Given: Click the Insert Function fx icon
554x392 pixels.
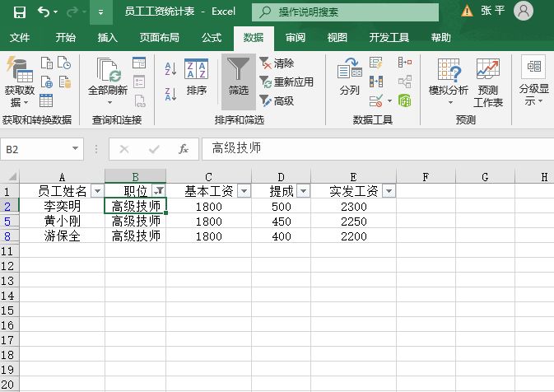Looking at the screenshot, I should 184,149.
